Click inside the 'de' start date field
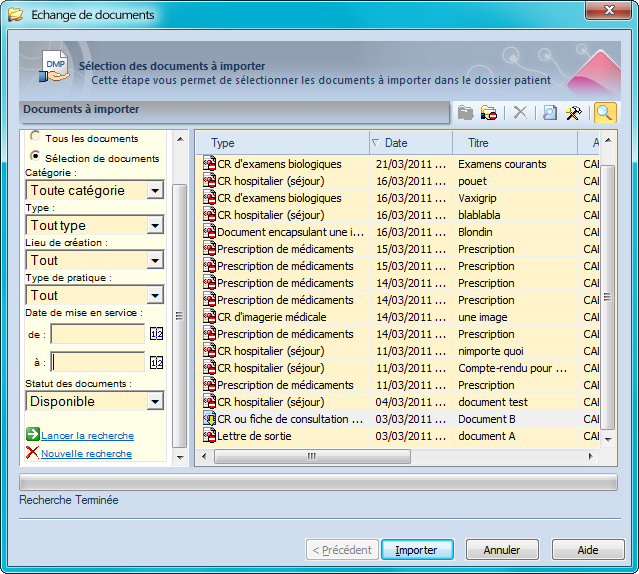Image resolution: width=639 pixels, height=574 pixels. (x=98, y=334)
